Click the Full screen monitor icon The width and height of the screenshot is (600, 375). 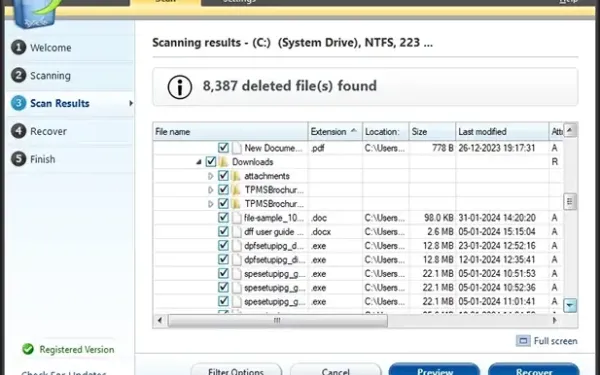(523, 341)
